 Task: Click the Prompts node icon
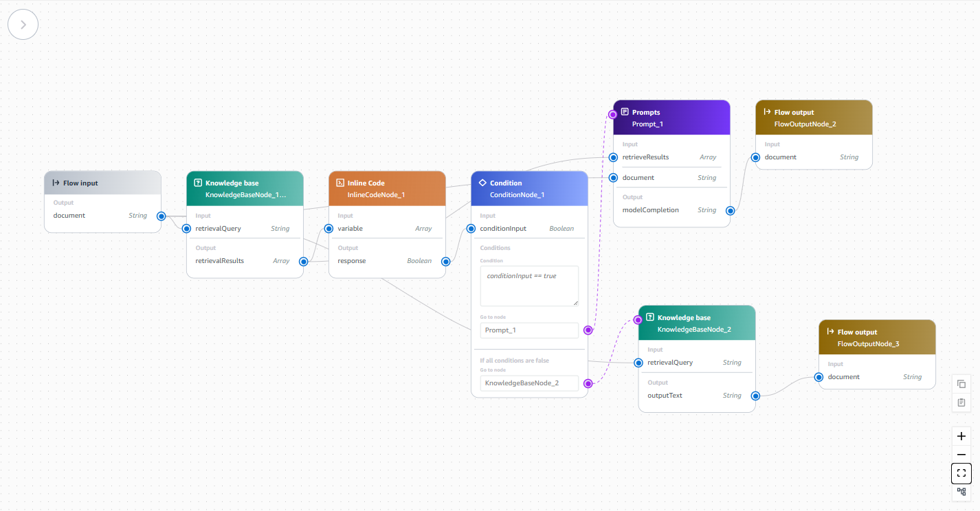click(x=624, y=112)
